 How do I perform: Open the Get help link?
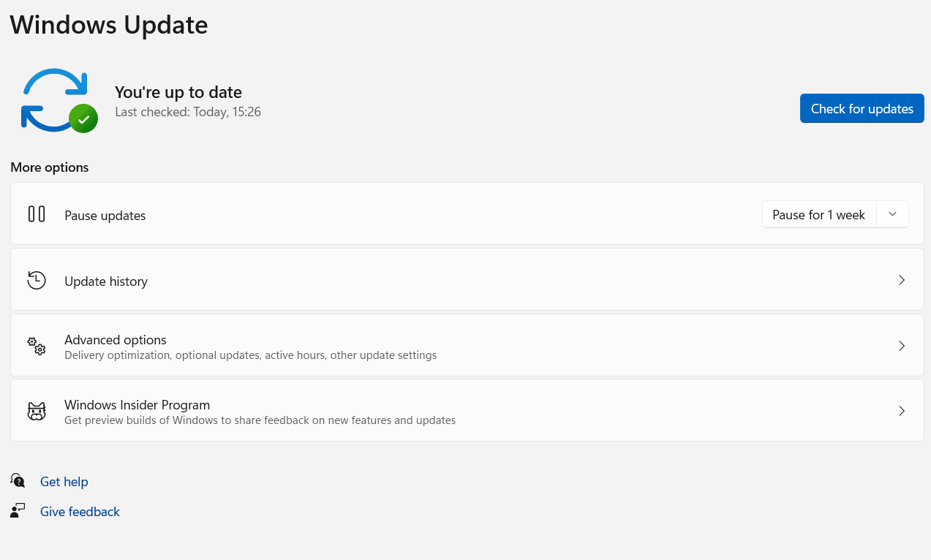coord(64,482)
